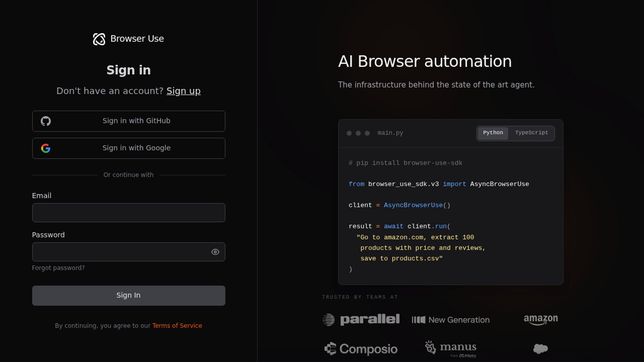
Task: Open the Sign up link
Action: [183, 91]
